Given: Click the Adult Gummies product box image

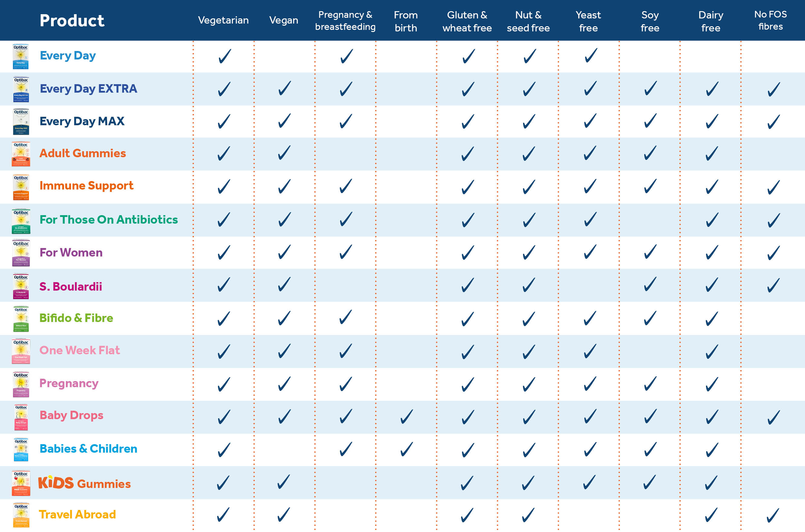Looking at the screenshot, I should click(21, 154).
